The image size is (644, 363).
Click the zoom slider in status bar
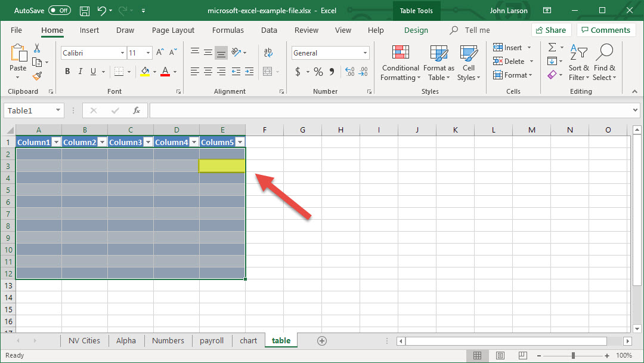pos(573,355)
